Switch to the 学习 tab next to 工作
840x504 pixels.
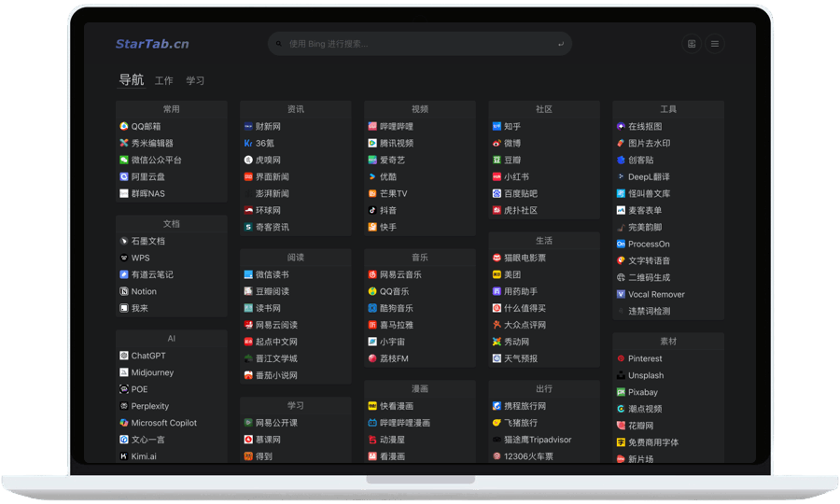[195, 81]
